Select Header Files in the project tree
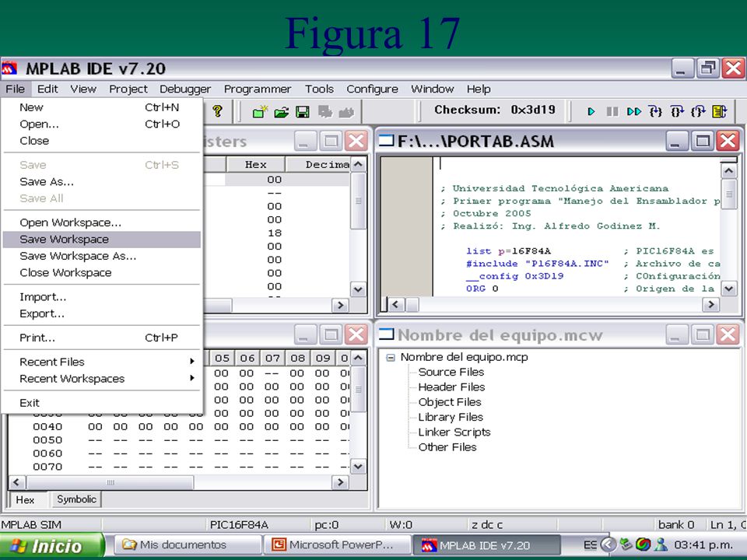This screenshot has height=560, width=747. tap(451, 387)
